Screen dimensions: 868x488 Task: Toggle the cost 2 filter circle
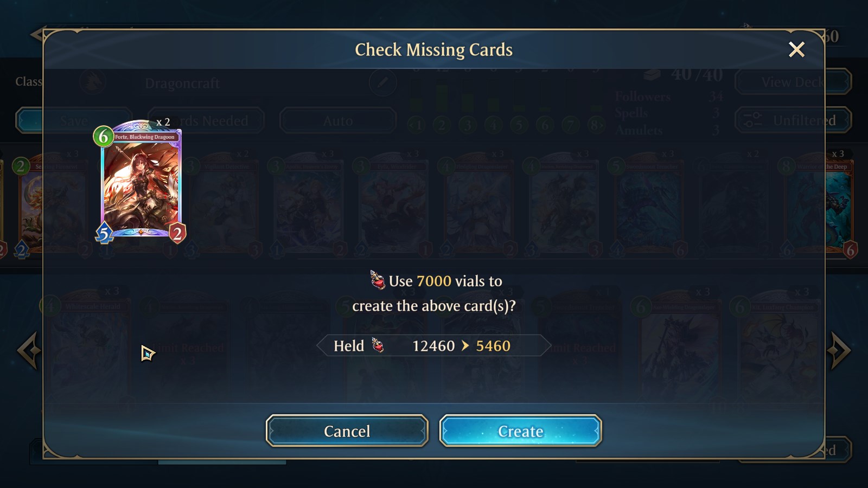click(442, 125)
